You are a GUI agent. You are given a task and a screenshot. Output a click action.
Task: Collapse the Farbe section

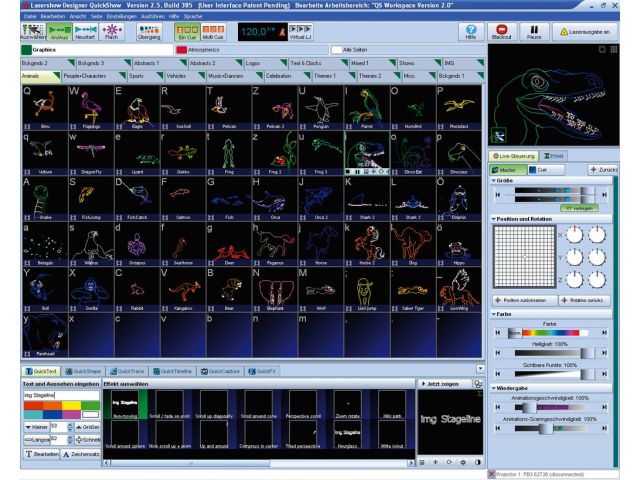pyautogui.click(x=493, y=314)
